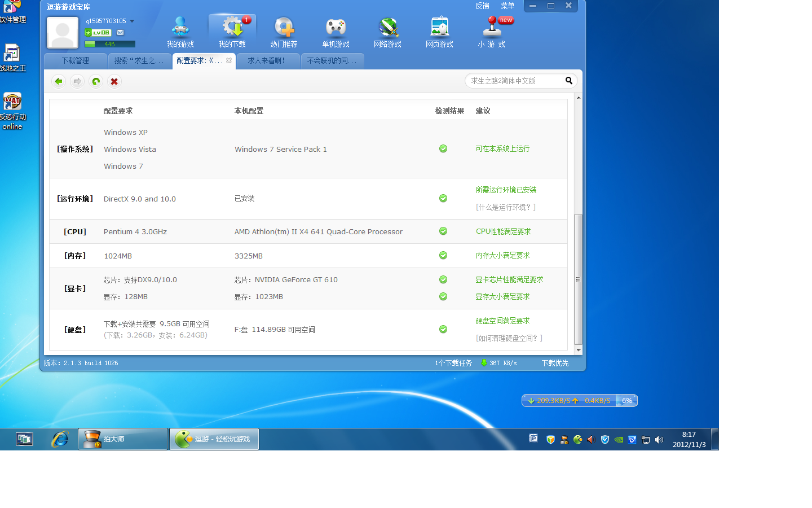Click the 6% indicator on speed widget
The width and height of the screenshot is (812, 508).
(627, 401)
